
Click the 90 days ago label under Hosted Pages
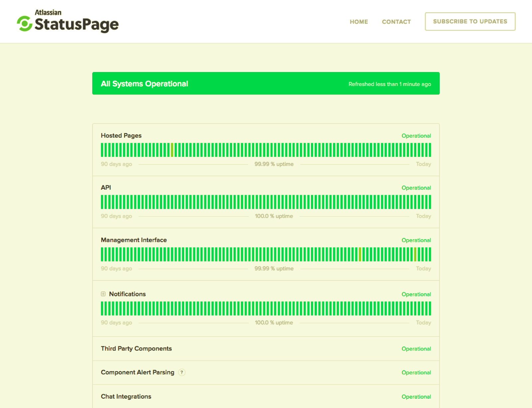(116, 164)
